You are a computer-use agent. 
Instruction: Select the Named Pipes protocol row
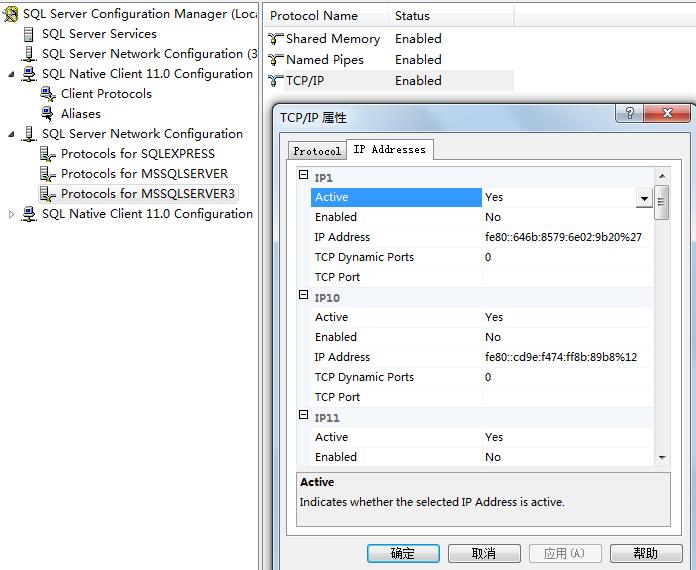coord(391,59)
